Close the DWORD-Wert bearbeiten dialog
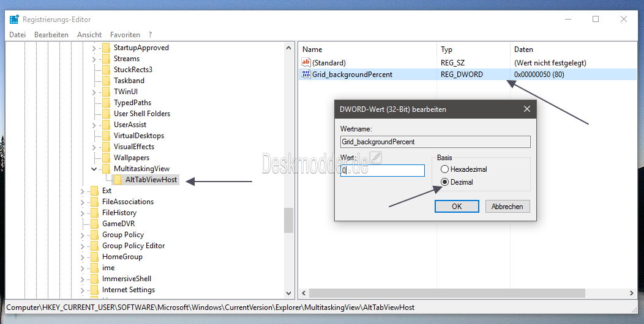 pyautogui.click(x=527, y=109)
